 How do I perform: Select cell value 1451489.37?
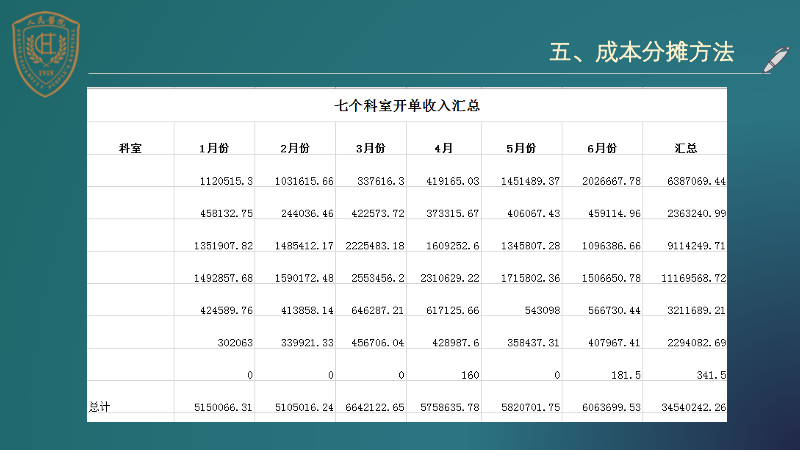530,181
